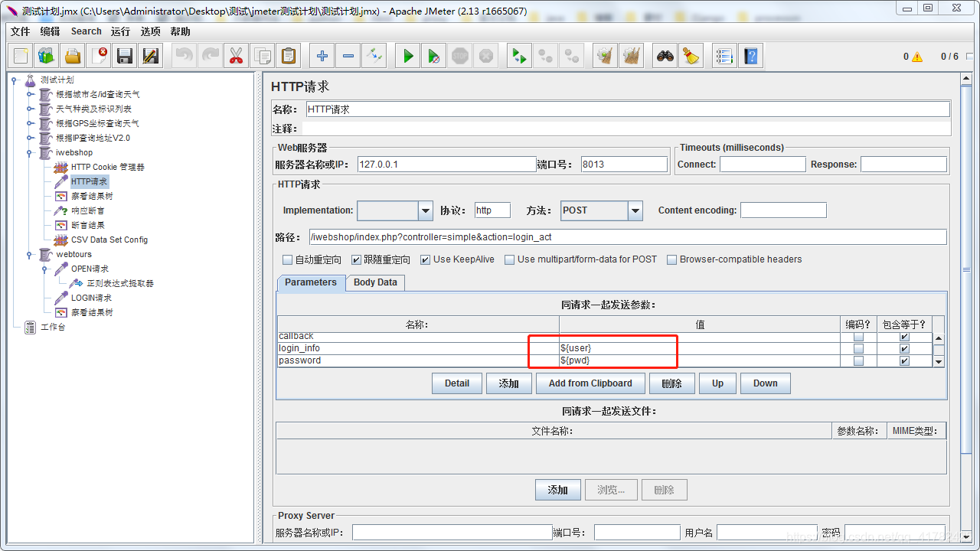Open the 文件 menu
The width and height of the screenshot is (980, 551).
click(x=20, y=31)
